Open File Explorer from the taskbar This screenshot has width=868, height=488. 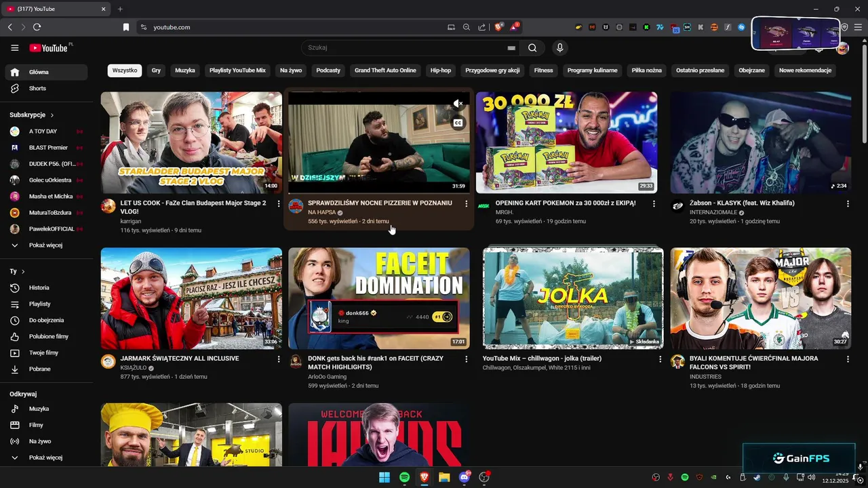tap(444, 477)
